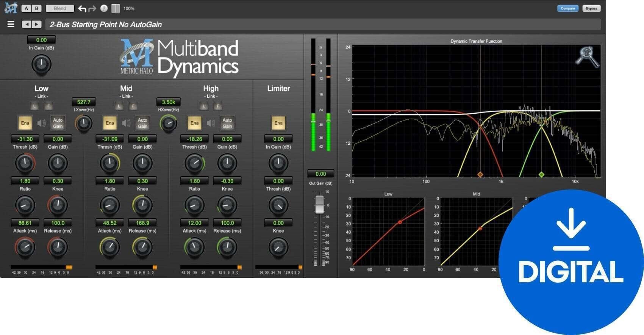Click the Blend button
This screenshot has height=335, width=644.
coord(60,8)
